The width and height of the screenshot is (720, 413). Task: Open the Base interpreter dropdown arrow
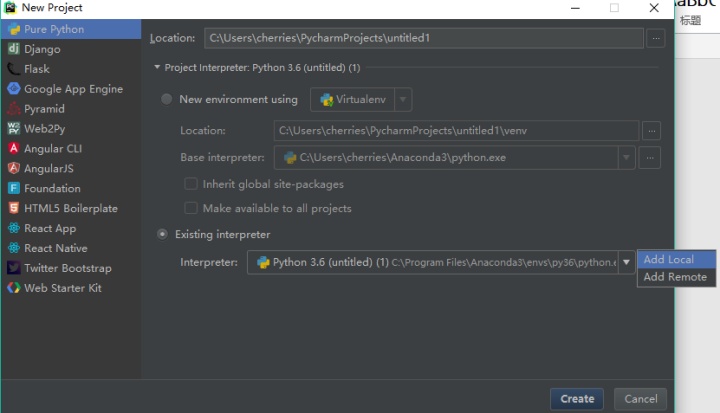tap(626, 158)
